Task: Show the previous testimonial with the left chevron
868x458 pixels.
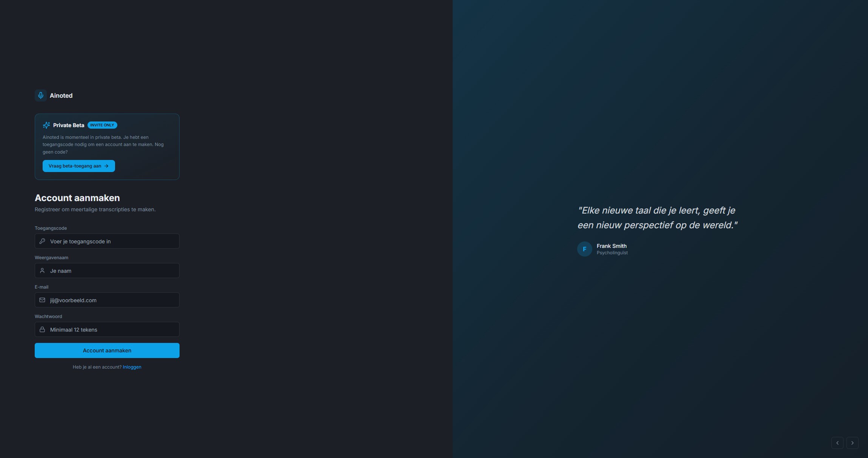Action: [x=837, y=443]
